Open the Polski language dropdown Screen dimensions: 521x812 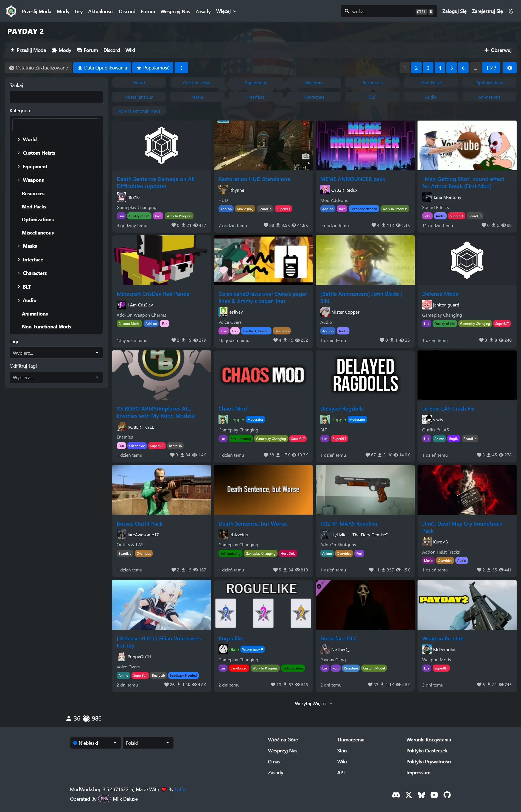(148, 743)
